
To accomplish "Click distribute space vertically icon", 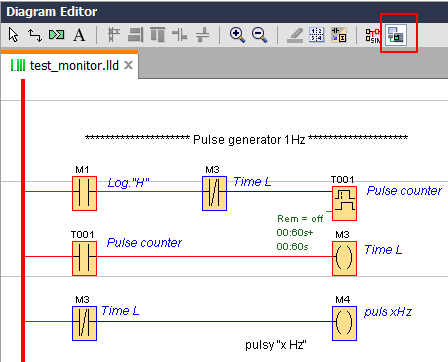I will [x=202, y=35].
